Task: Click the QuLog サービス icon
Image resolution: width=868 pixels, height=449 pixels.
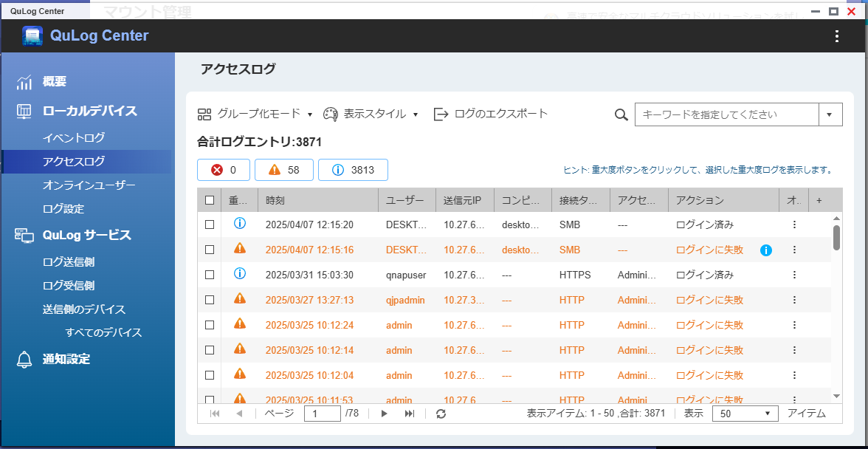Action: 24,236
